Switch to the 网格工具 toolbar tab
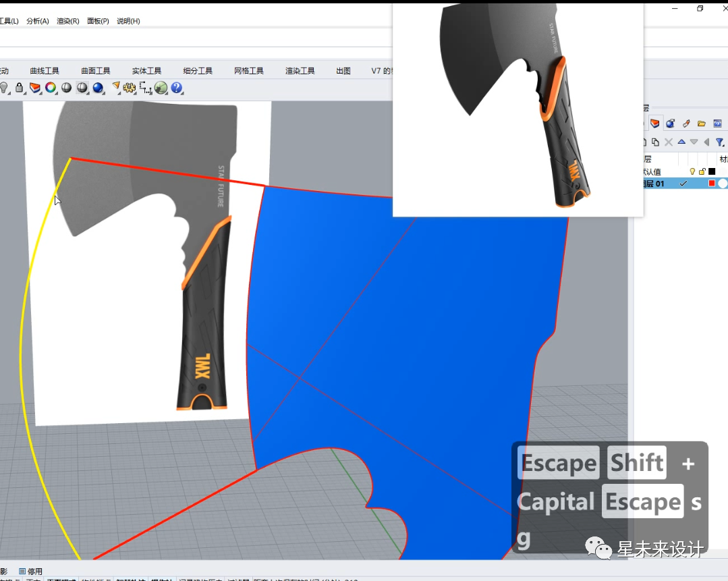Image resolution: width=728 pixels, height=581 pixels. coord(249,71)
